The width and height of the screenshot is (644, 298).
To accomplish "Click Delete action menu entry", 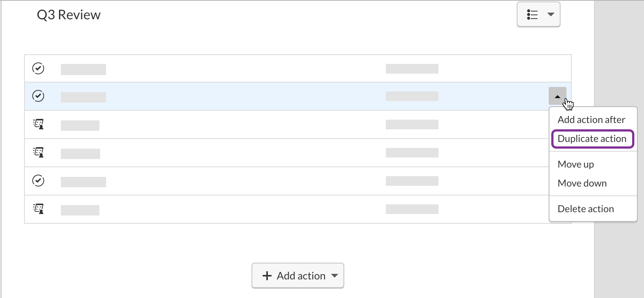I will click(x=586, y=209).
